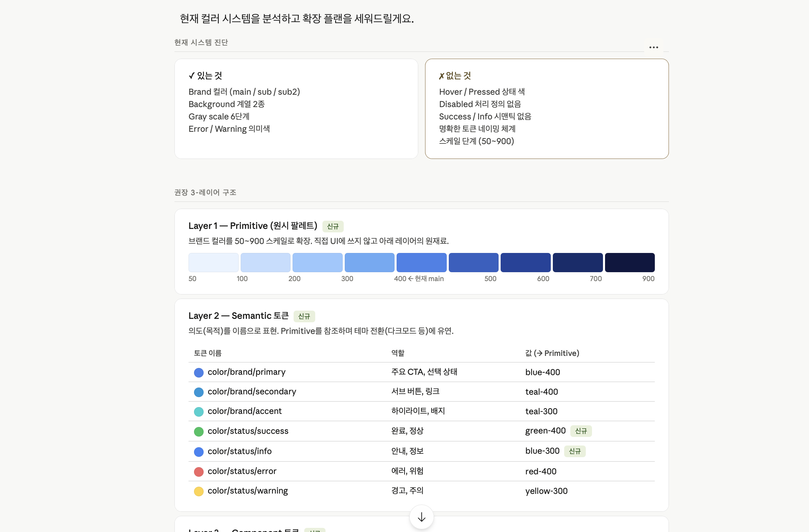This screenshot has height=532, width=809.
Task: Click the '값 (→ Primitive)' column header
Action: 552,353
